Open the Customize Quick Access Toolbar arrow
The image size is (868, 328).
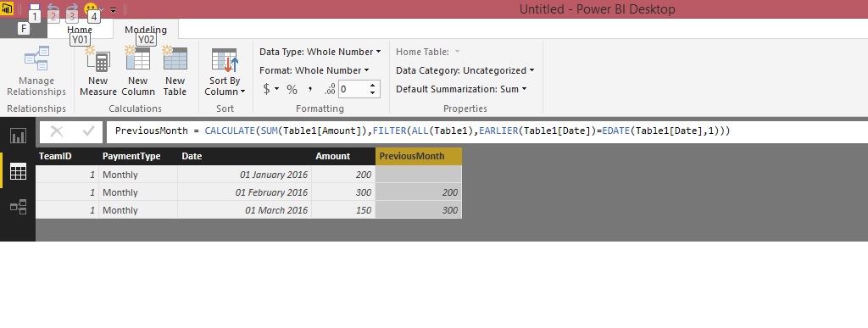point(113,10)
